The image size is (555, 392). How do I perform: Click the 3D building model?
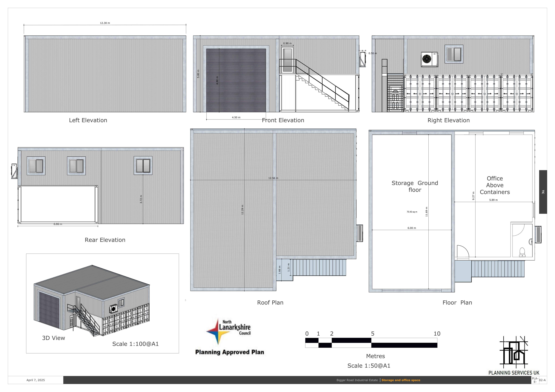[92, 301]
